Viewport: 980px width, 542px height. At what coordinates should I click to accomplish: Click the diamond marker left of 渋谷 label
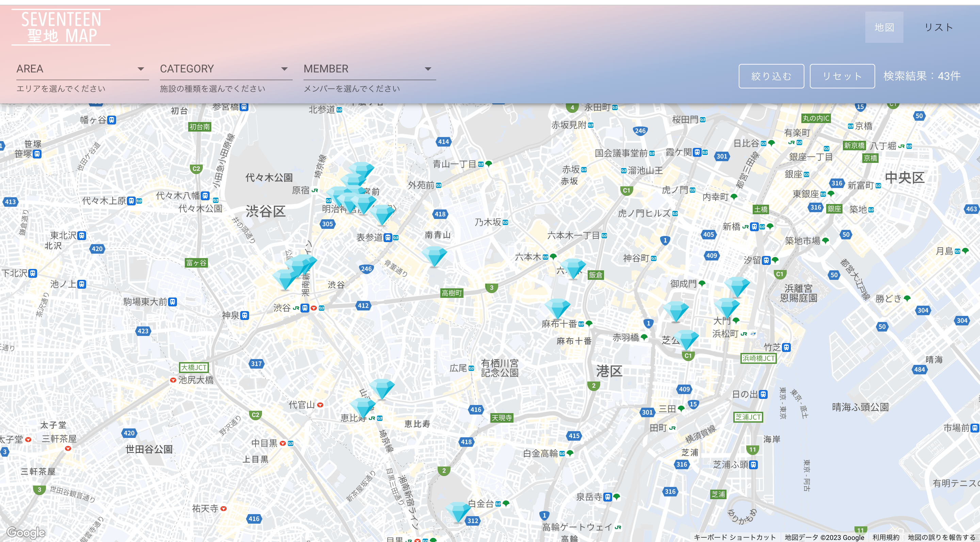pyautogui.click(x=285, y=280)
